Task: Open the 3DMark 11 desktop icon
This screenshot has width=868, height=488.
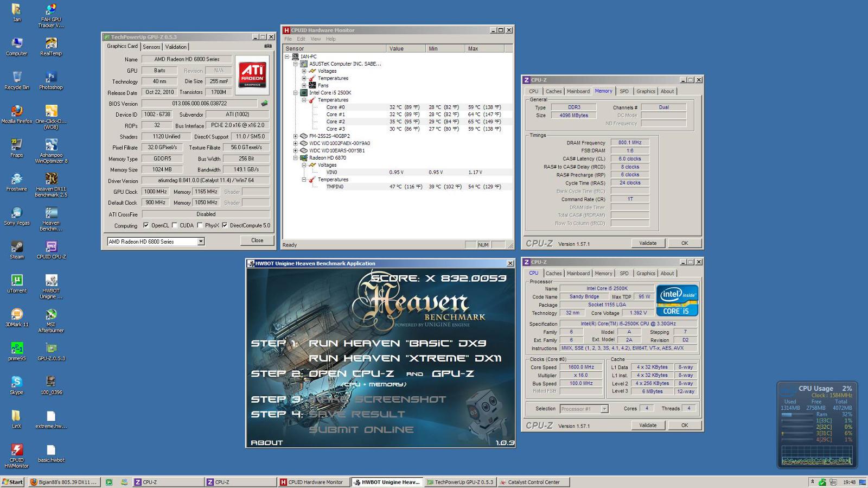Action: point(17,317)
